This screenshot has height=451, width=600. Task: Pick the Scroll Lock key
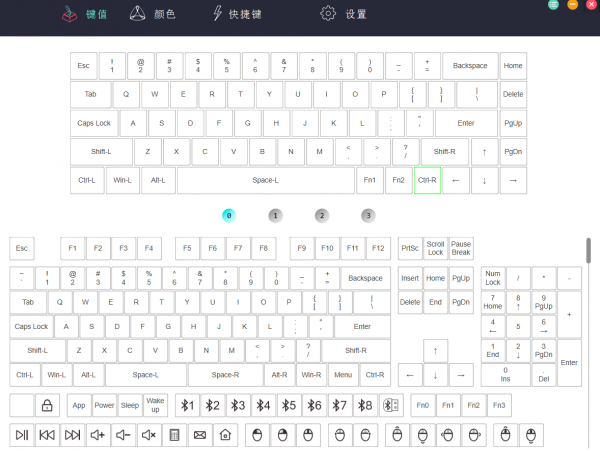435,248
